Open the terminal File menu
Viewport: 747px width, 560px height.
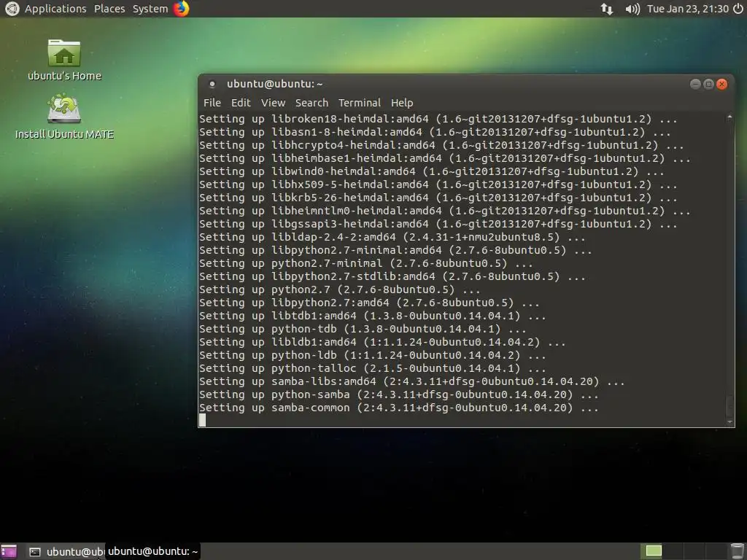coord(212,103)
